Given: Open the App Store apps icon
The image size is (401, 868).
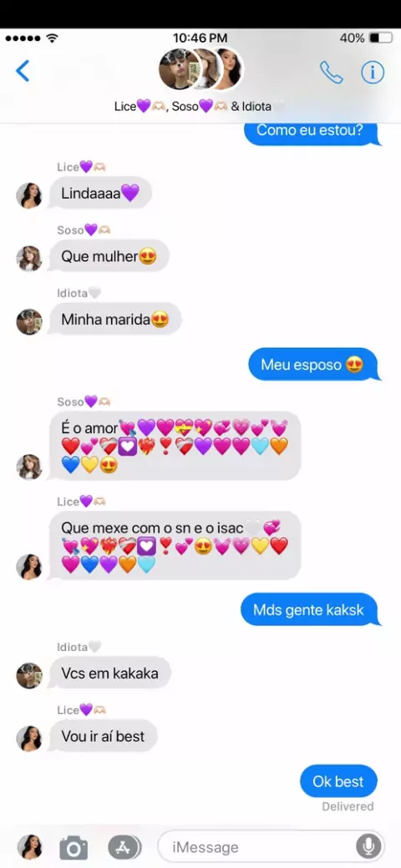Looking at the screenshot, I should [x=124, y=847].
